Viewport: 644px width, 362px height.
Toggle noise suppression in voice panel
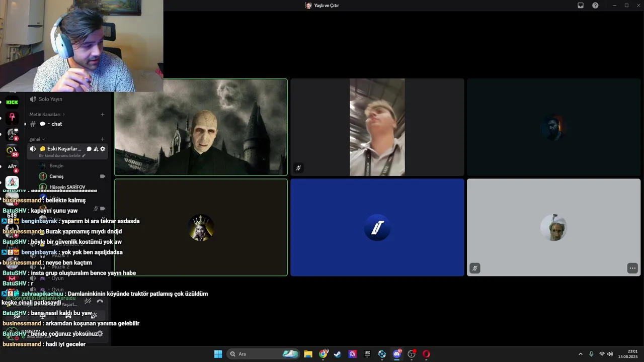pyautogui.click(x=88, y=301)
